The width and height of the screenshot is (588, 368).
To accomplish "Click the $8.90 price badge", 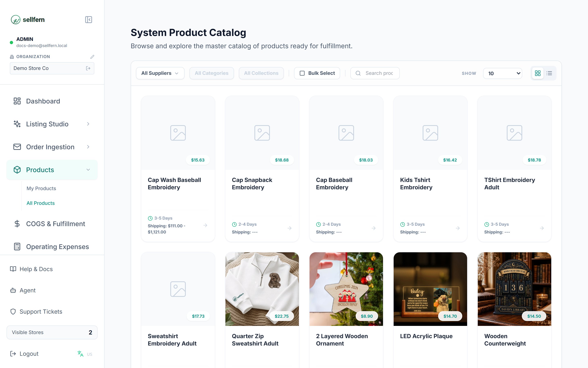I will point(367,316).
